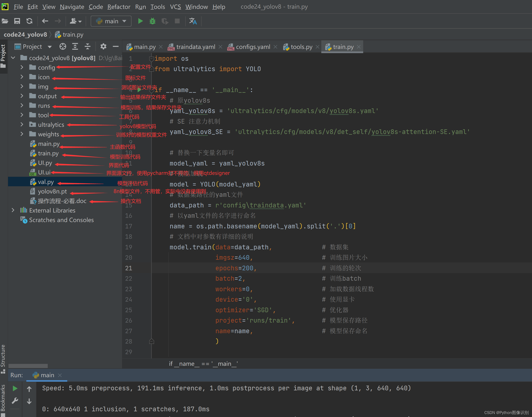Click the Save All floppy disk icon
The image size is (532, 417).
[17, 21]
